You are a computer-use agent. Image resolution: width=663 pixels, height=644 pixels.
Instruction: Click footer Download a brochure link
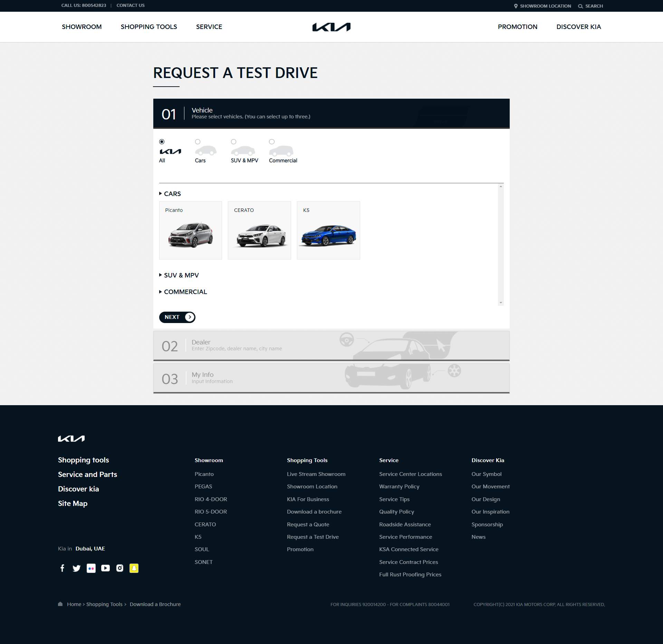(x=314, y=511)
